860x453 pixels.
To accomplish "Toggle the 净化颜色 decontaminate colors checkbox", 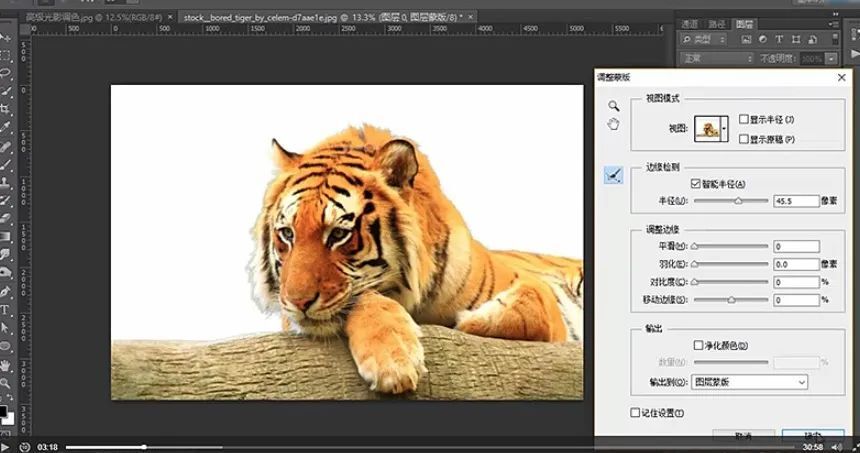I will click(699, 345).
